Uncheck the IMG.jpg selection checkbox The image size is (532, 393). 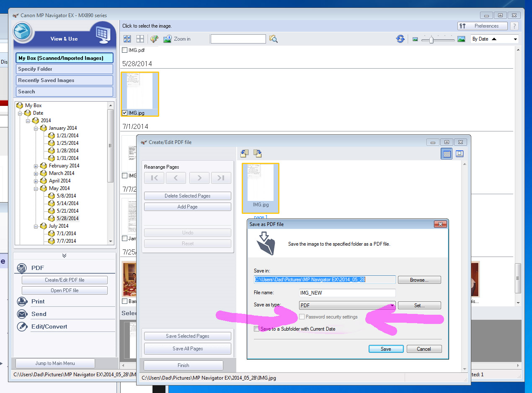(x=124, y=113)
